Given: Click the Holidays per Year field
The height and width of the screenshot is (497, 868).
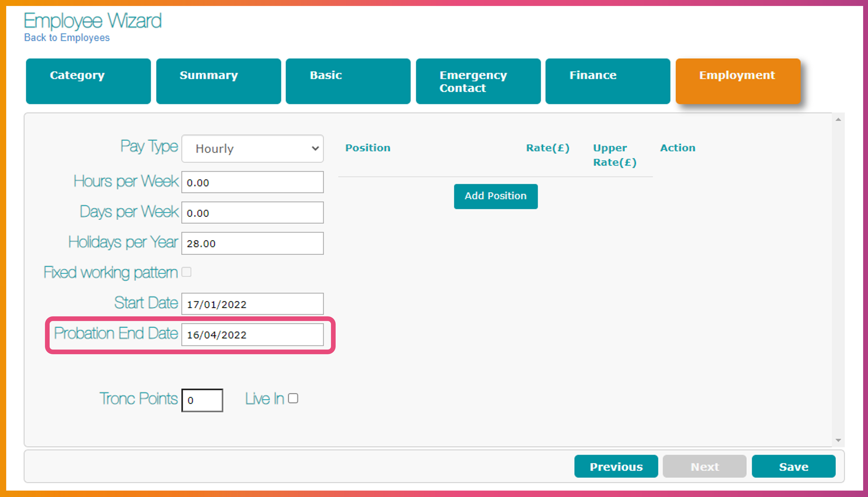Looking at the screenshot, I should pos(252,243).
